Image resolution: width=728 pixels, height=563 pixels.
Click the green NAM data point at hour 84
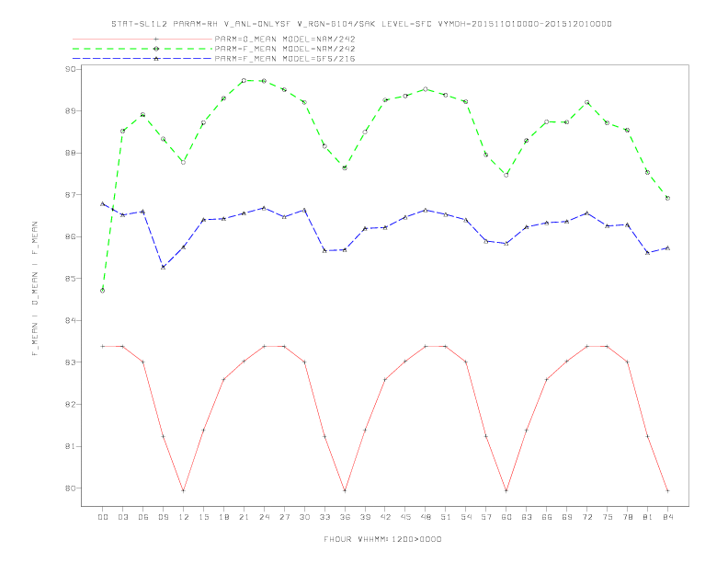pos(667,198)
